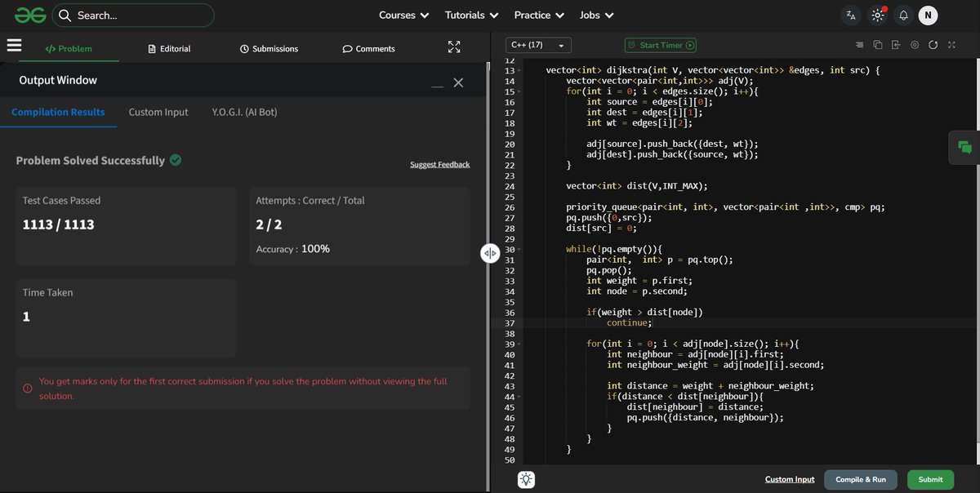
Task: Open the hamburger sidebar menu
Action: 15,47
